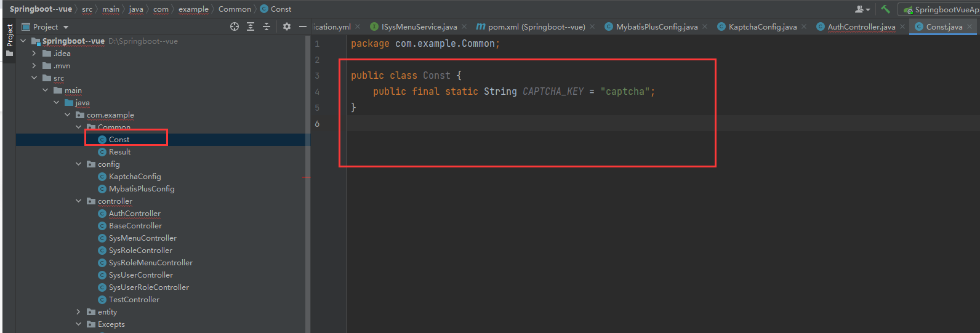Close the AuthController.java tab
980x333 pixels.
(902, 26)
